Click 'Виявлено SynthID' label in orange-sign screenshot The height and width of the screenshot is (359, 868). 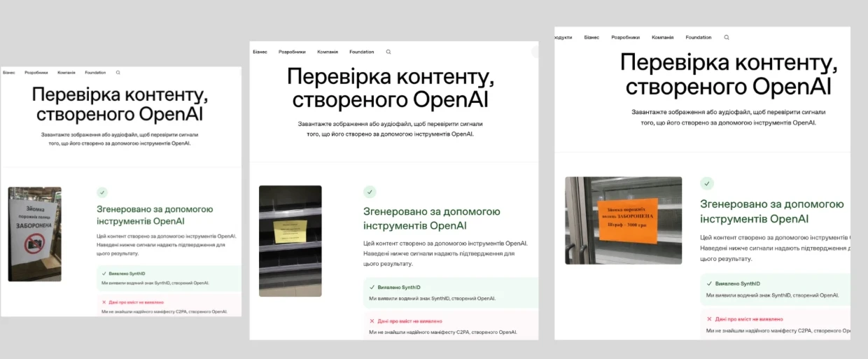coord(738,283)
